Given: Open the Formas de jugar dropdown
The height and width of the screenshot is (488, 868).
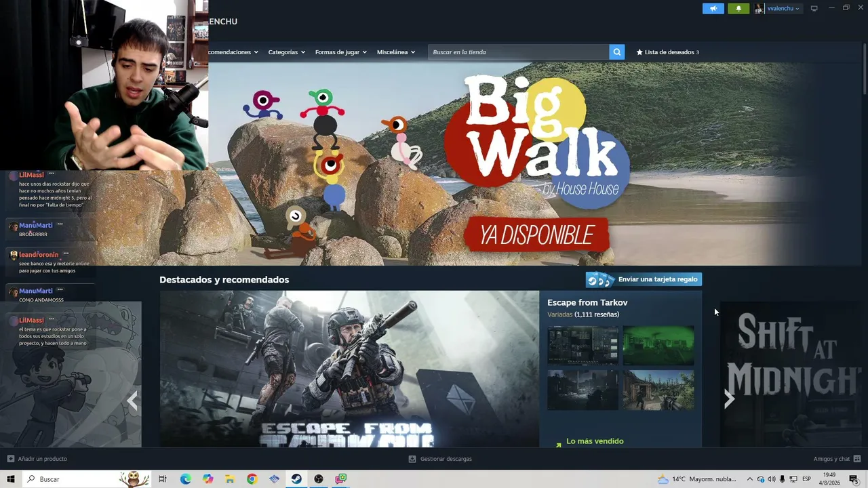Looking at the screenshot, I should pyautogui.click(x=340, y=52).
